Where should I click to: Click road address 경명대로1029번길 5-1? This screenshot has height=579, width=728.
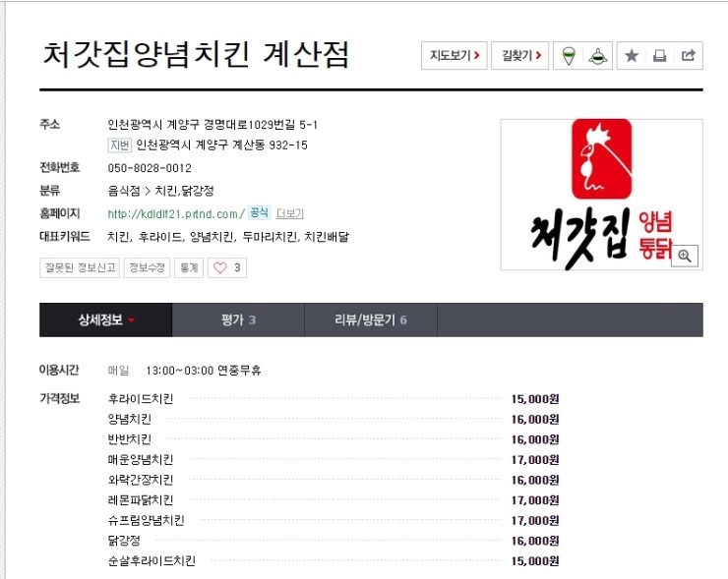(261, 124)
